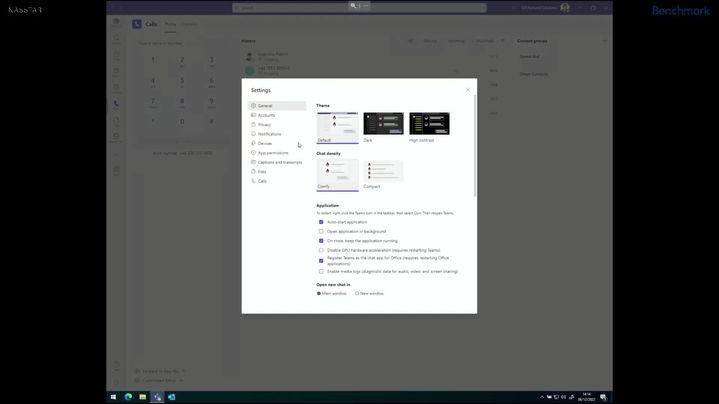Viewport: 719px width, 404px height.
Task: Dial digit 0 on the dial pad
Action: pos(182,122)
